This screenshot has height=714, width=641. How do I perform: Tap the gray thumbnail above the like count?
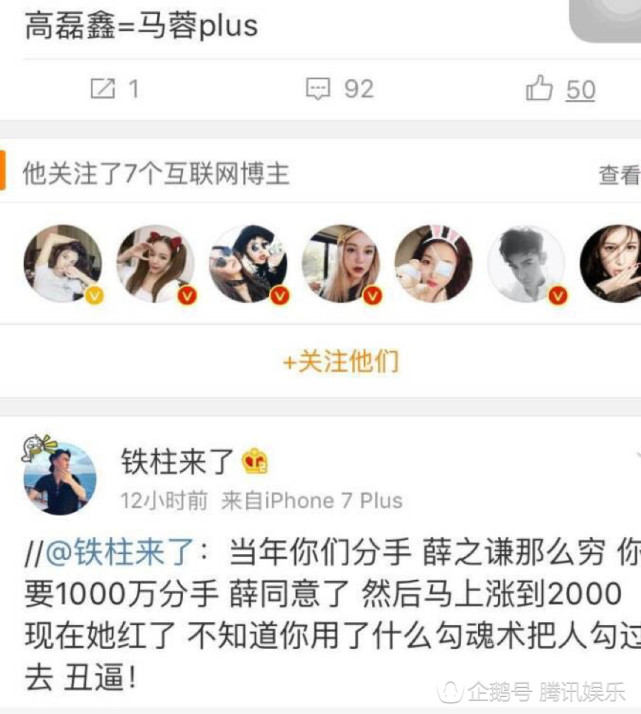coord(605,21)
